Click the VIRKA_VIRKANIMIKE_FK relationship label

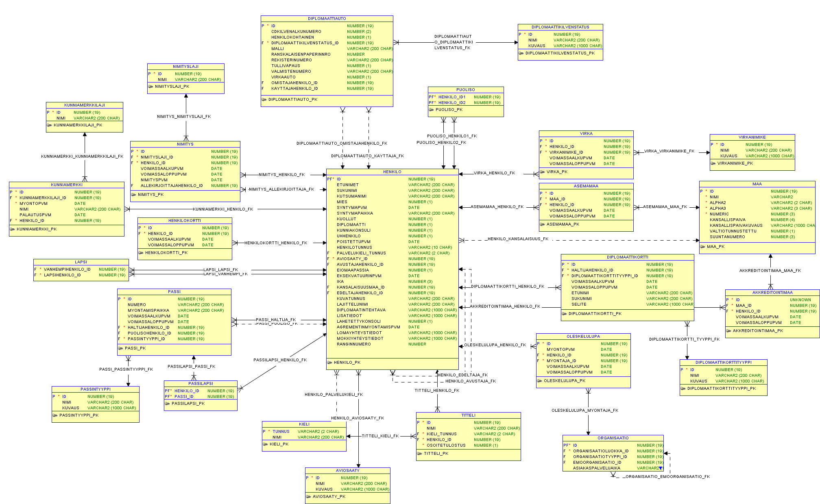669,151
